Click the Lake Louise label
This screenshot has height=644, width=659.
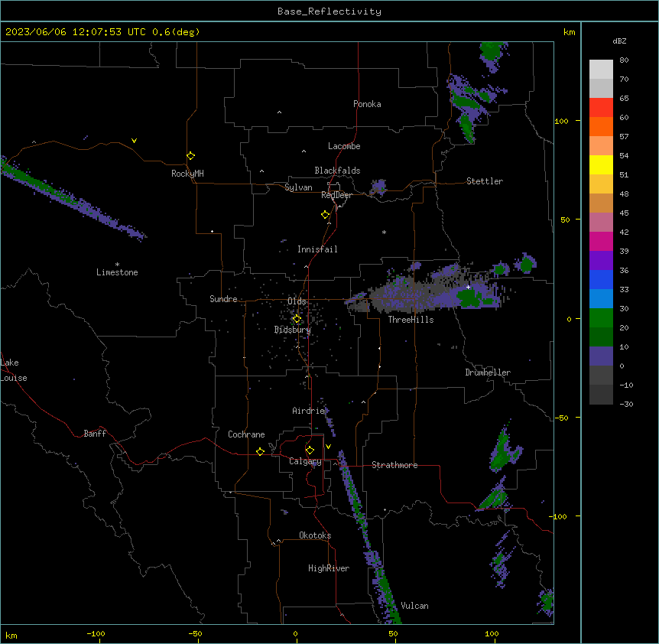(14, 370)
